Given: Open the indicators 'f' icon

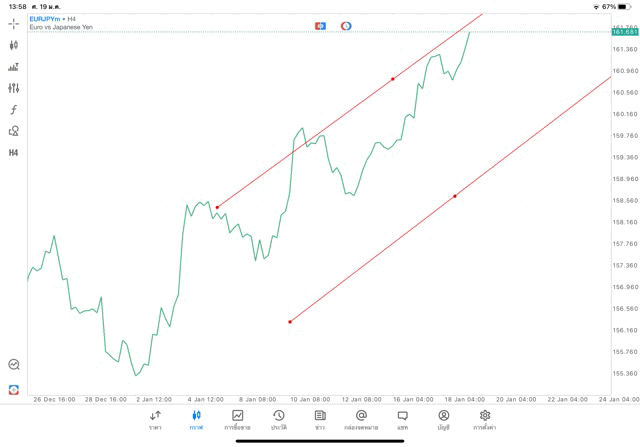Looking at the screenshot, I should coord(13,110).
